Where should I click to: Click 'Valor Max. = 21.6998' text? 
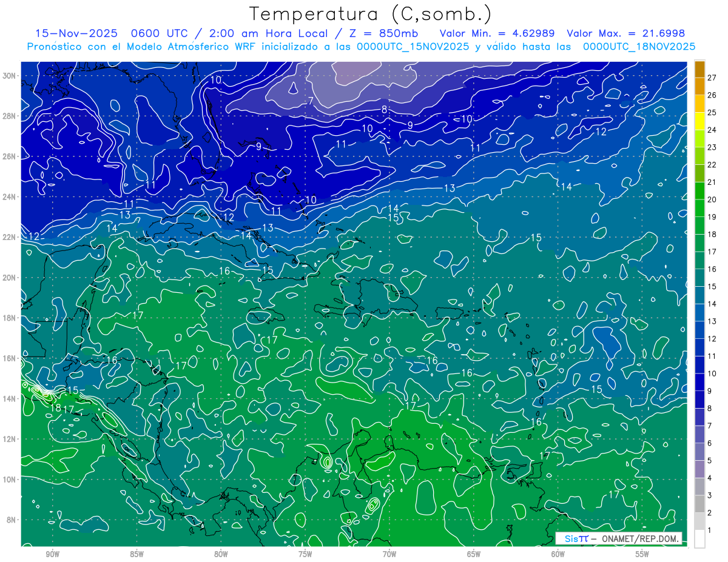point(626,33)
